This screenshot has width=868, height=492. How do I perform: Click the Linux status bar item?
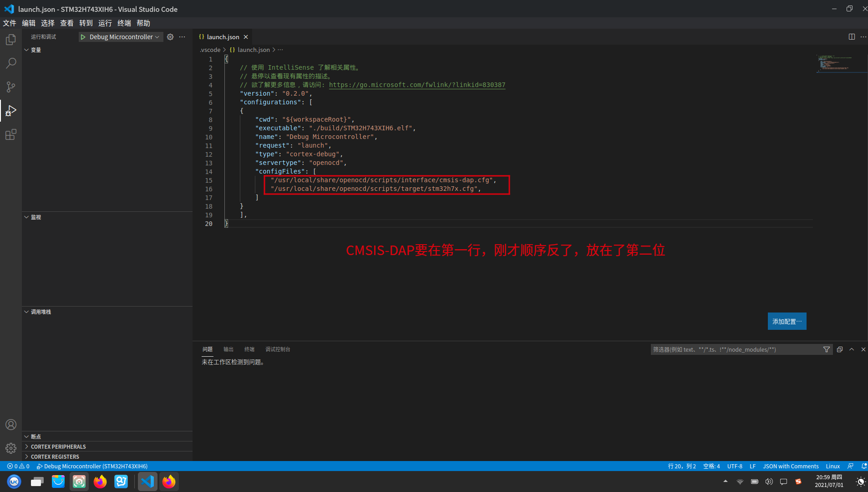coord(833,466)
